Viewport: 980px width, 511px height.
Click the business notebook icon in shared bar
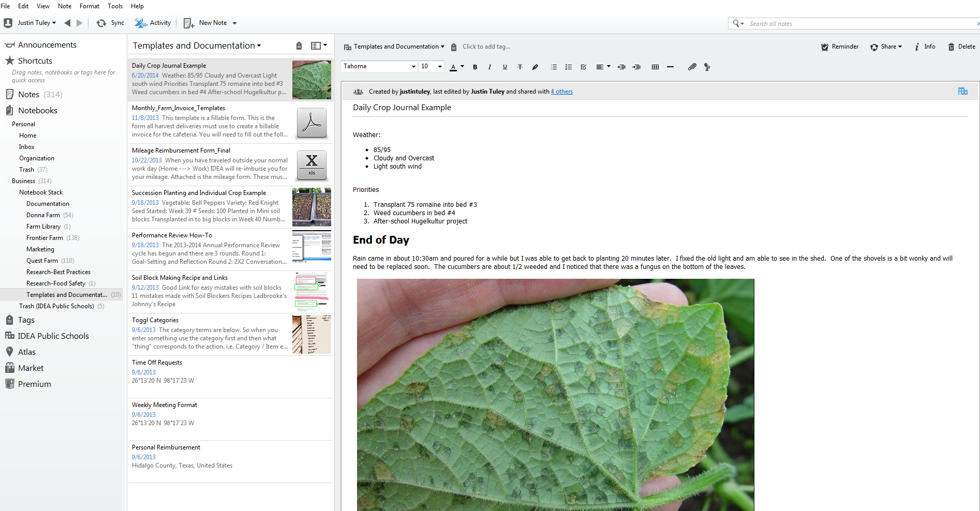pyautogui.click(x=962, y=91)
